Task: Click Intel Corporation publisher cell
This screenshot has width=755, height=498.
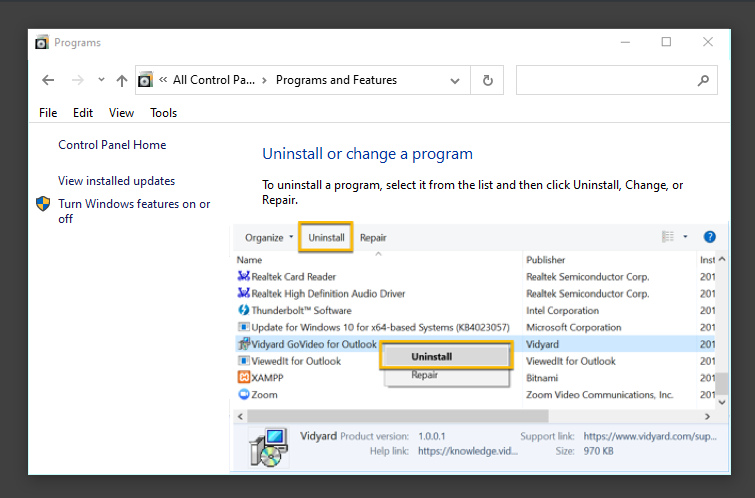Action: tap(562, 311)
